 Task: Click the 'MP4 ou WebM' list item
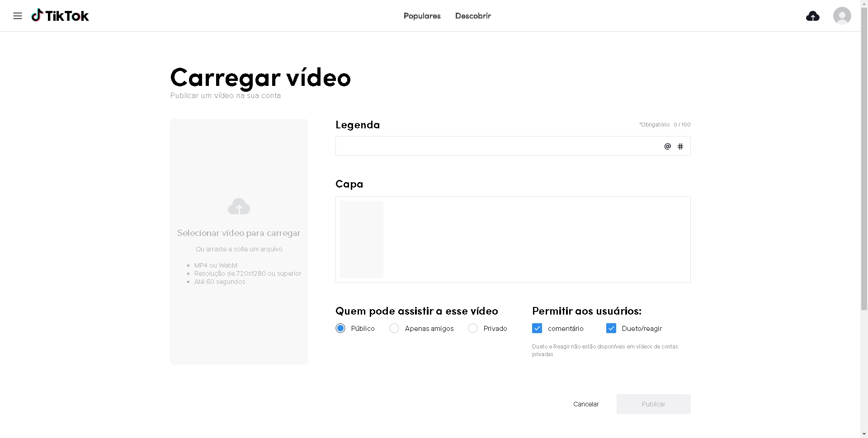[x=216, y=265]
